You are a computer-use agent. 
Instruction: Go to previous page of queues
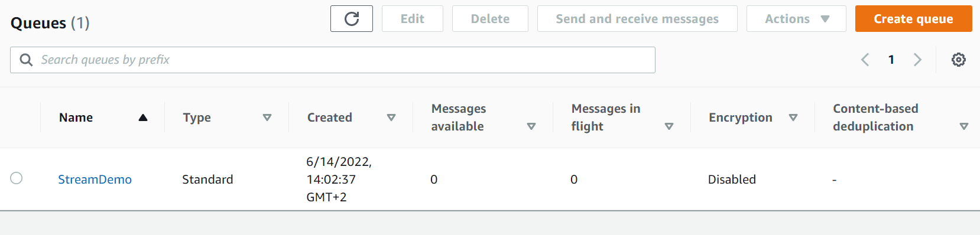pos(865,60)
